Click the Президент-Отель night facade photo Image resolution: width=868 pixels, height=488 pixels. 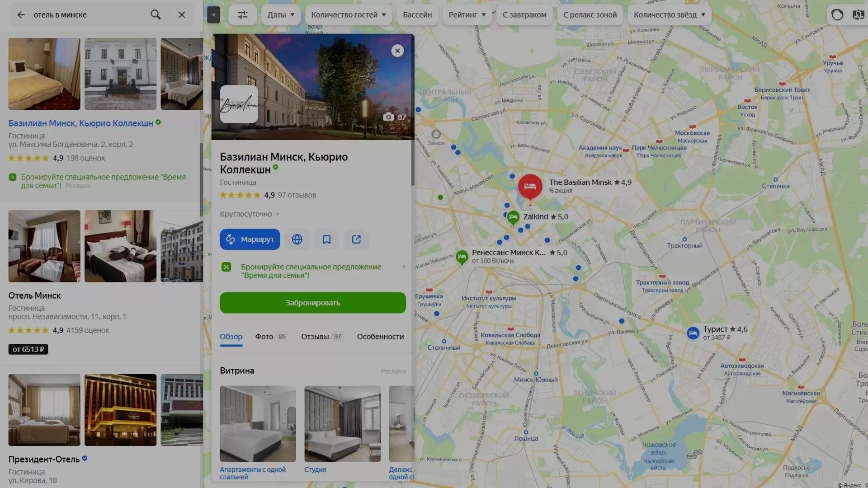[x=120, y=410]
